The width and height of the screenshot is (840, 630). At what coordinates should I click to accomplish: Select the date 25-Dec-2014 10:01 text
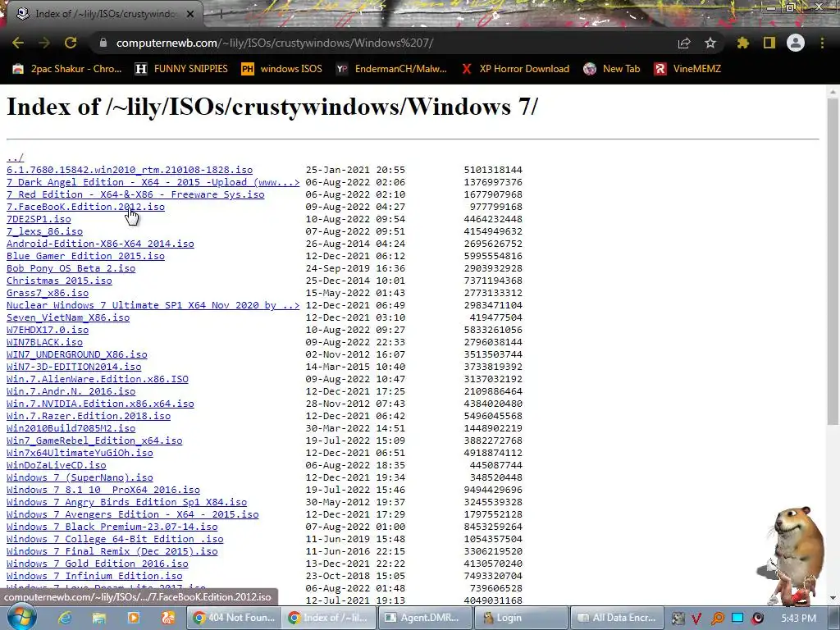tap(356, 281)
